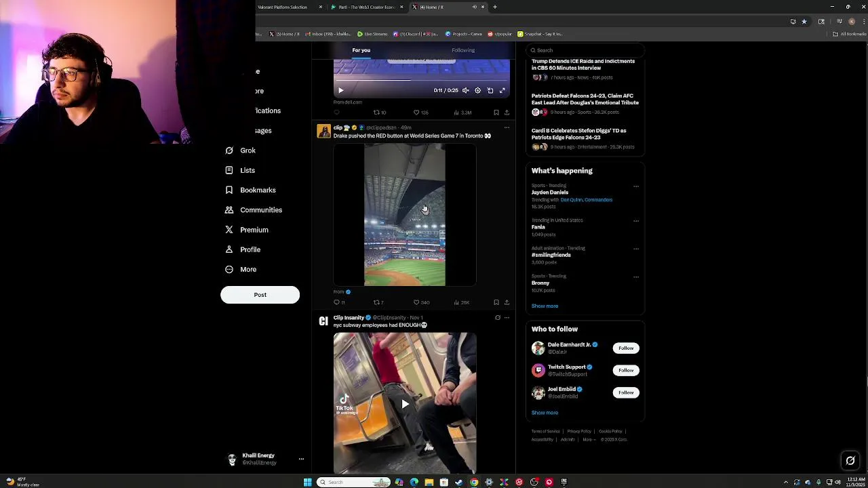Expand Dell video to fullscreen
Viewport: 868px width, 488px height.
[502, 90]
